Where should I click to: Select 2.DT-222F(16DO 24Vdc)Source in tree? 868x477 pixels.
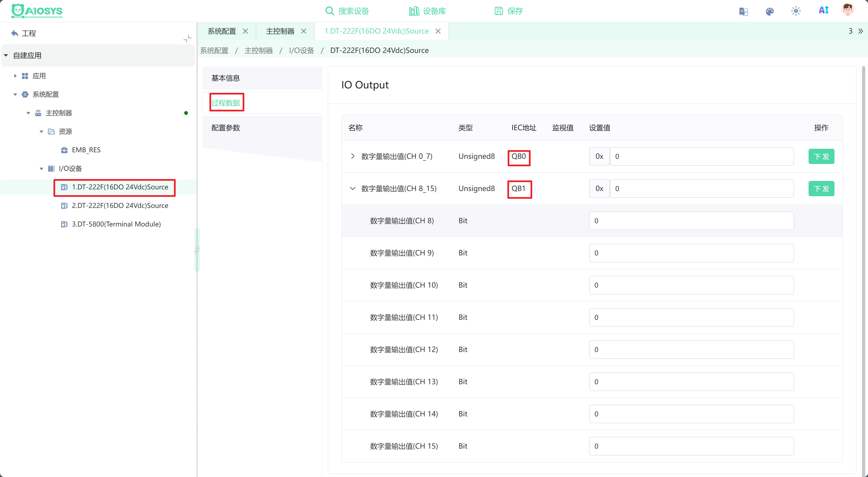[x=120, y=205]
